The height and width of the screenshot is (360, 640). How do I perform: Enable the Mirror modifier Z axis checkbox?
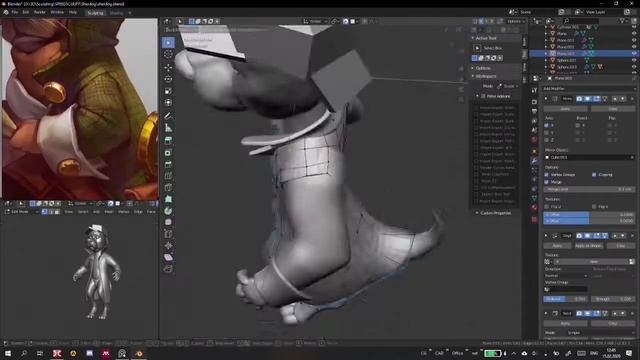click(547, 140)
